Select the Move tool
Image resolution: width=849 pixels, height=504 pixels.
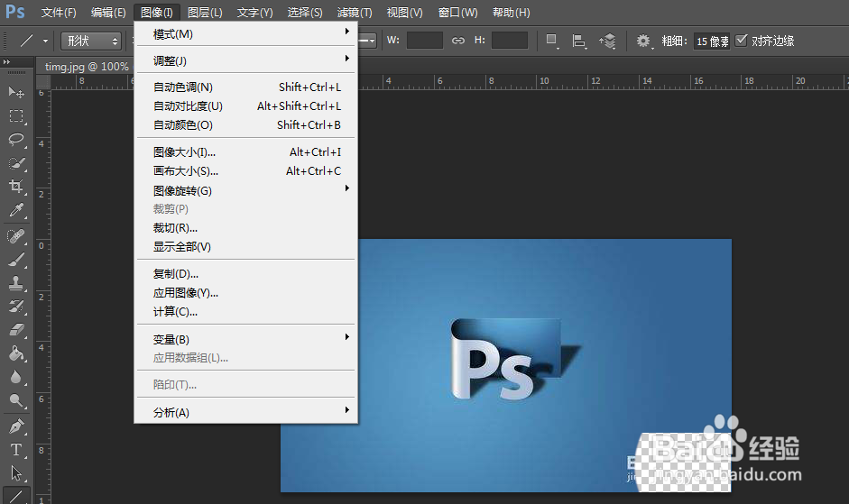pos(16,92)
